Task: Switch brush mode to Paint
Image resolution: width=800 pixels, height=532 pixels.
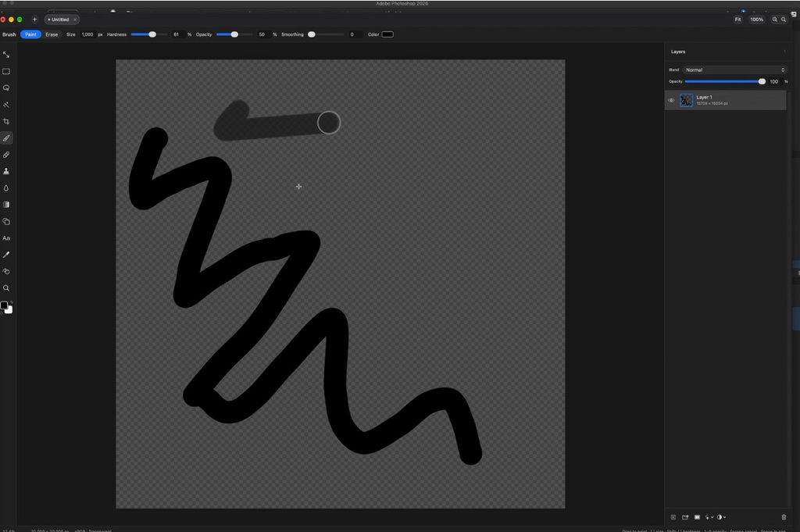Action: point(30,34)
